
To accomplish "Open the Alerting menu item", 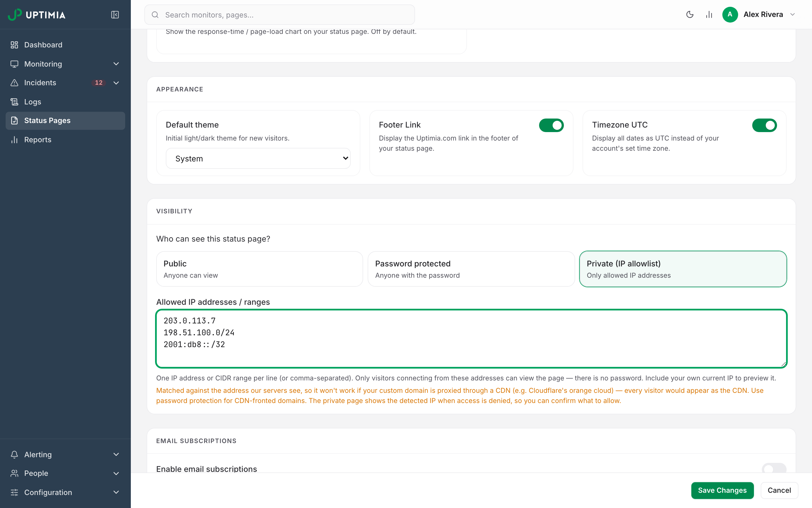I will point(65,455).
